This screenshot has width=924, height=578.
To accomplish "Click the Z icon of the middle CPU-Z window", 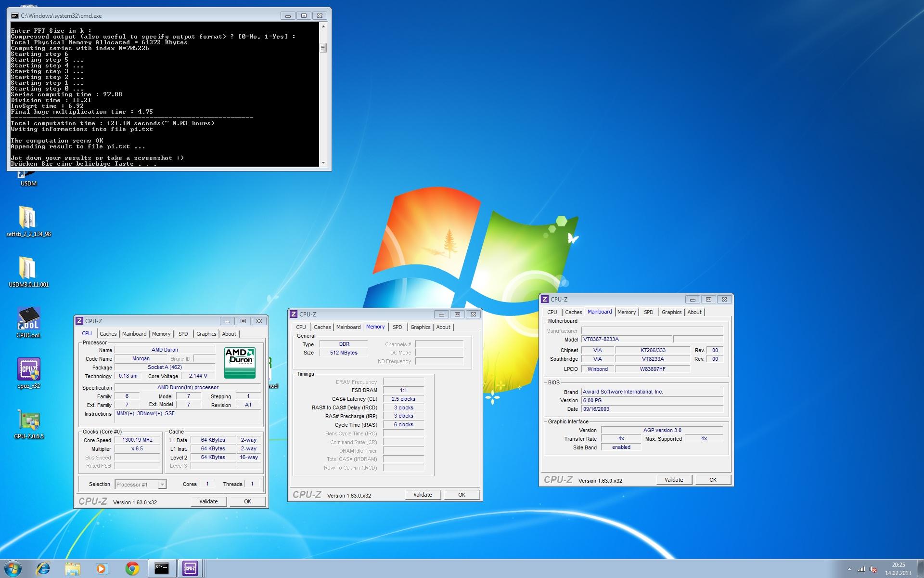I will pos(294,314).
